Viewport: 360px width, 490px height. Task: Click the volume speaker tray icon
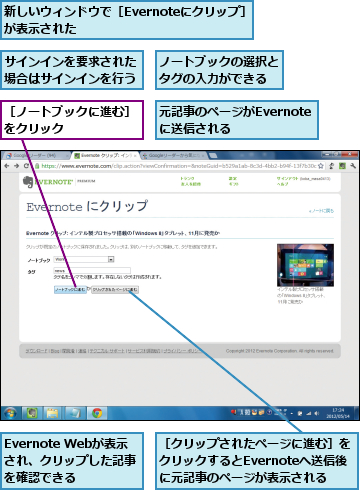pyautogui.click(x=317, y=413)
